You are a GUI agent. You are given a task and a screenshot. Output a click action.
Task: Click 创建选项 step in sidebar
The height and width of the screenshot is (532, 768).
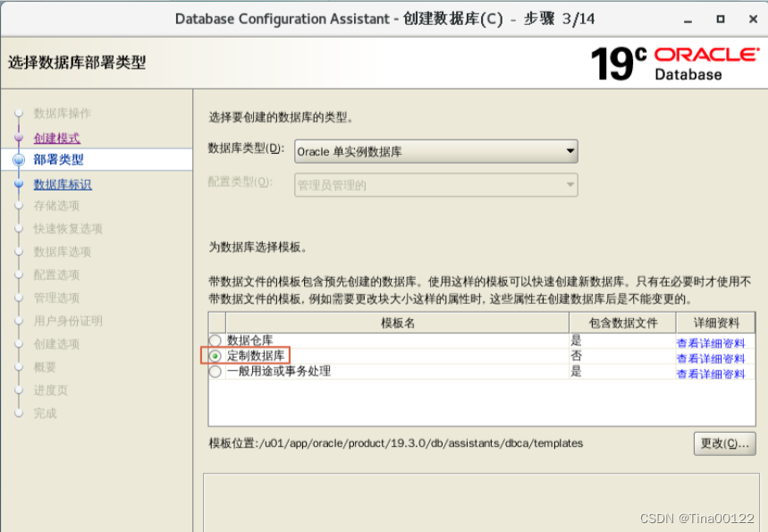coord(56,344)
